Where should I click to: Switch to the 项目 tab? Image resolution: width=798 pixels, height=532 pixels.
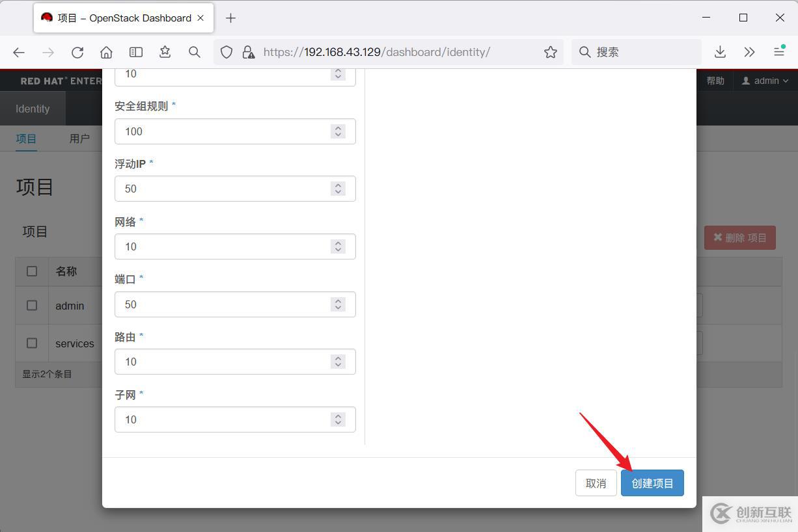[x=26, y=139]
